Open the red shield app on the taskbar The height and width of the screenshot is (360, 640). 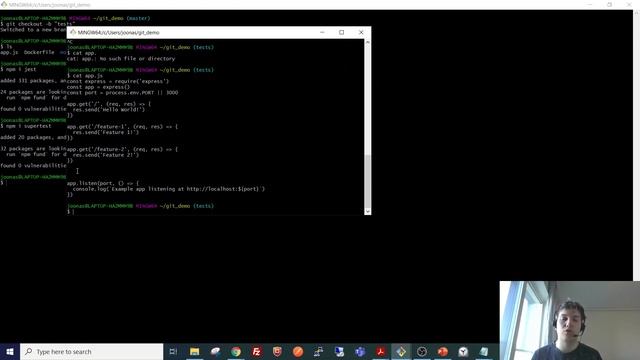click(x=277, y=351)
